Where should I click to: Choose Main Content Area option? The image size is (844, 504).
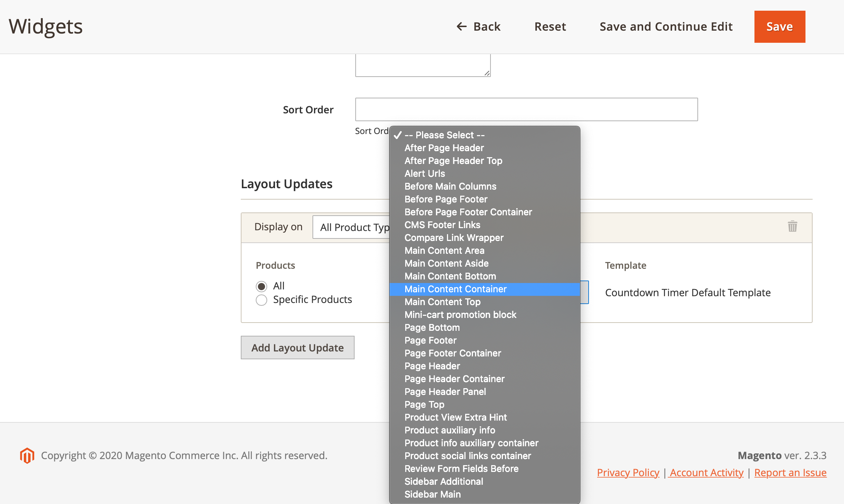click(x=484, y=251)
